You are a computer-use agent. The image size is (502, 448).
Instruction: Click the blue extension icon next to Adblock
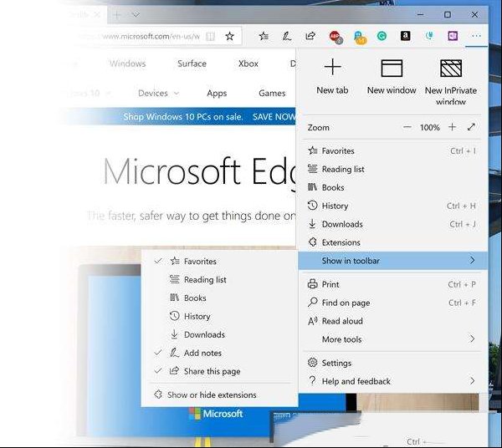(360, 37)
